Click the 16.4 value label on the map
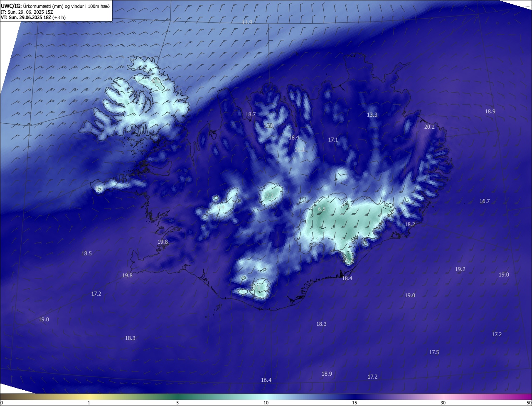Screen dimensions: 532x406 [x=266, y=380]
